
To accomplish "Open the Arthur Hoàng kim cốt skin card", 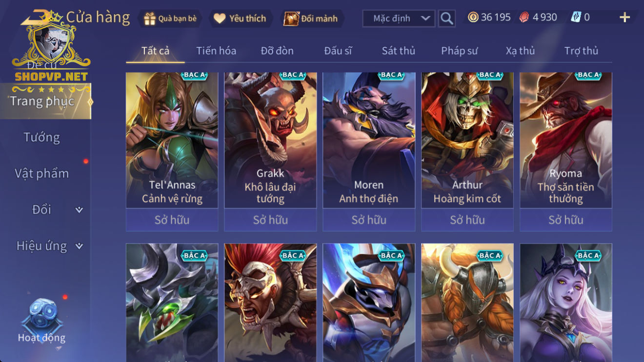I will [467, 140].
